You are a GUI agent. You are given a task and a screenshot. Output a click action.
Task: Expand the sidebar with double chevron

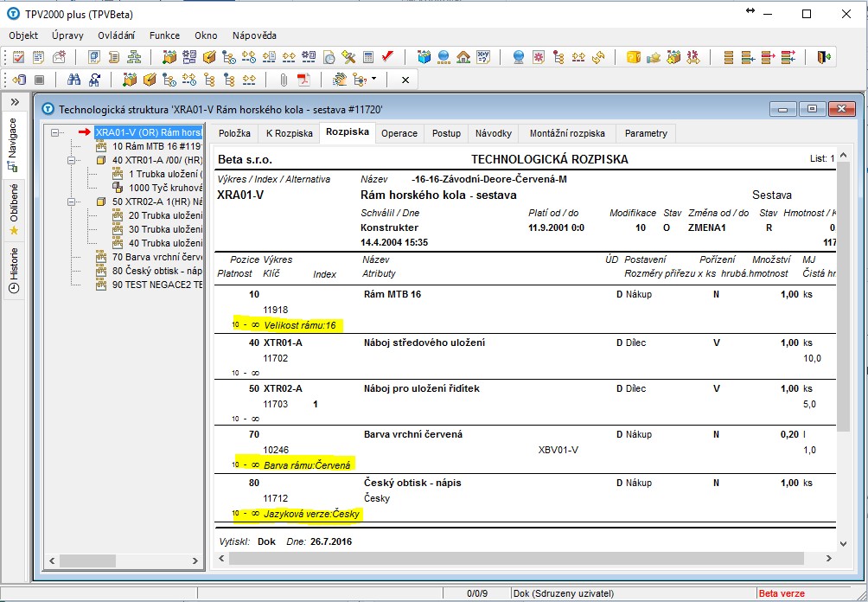[x=15, y=102]
